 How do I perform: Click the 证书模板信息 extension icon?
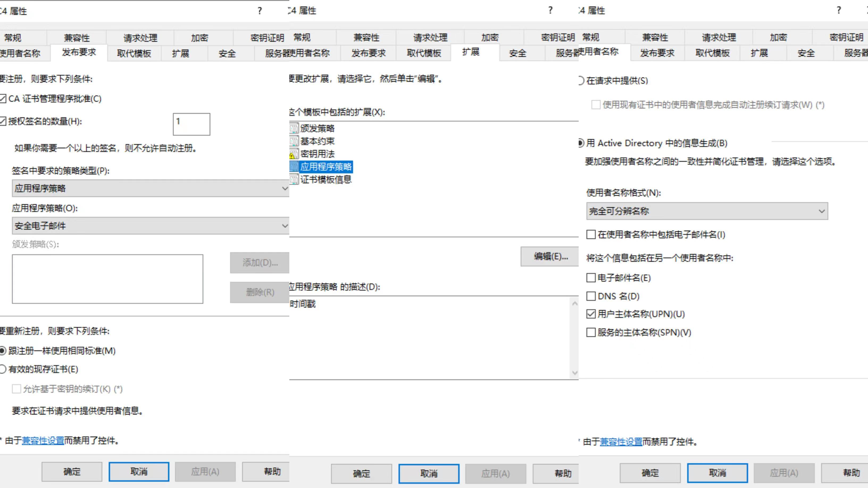(294, 179)
